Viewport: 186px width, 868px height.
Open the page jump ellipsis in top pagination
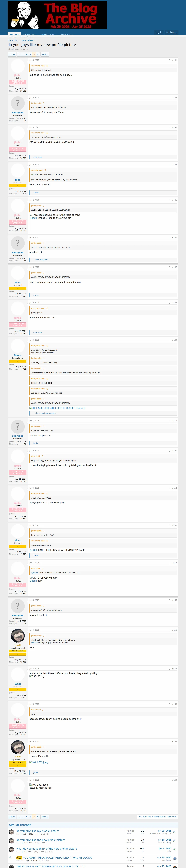click(x=23, y=54)
